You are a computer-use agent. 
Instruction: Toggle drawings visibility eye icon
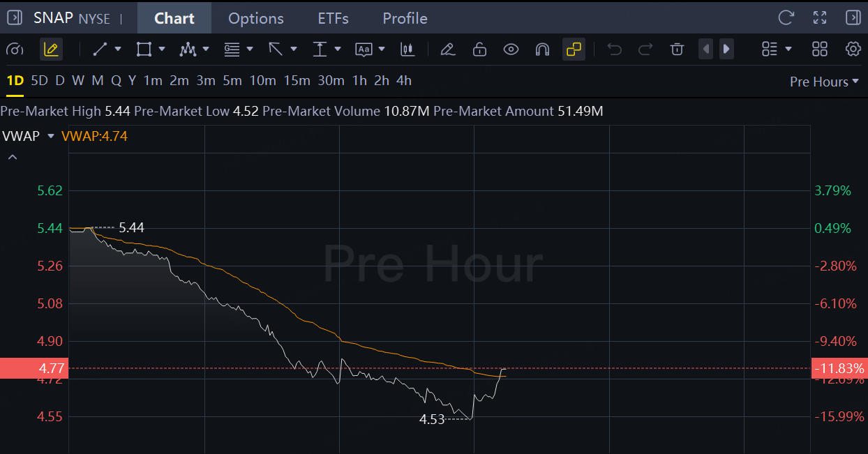(x=511, y=49)
